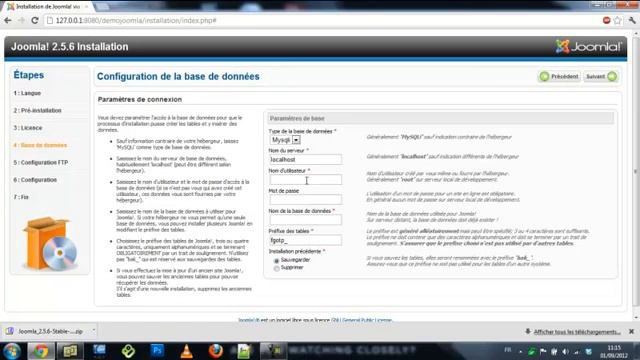Viewport: 640px width, 360px height.
Task: Click the Préfixe des tables field
Action: (305, 240)
